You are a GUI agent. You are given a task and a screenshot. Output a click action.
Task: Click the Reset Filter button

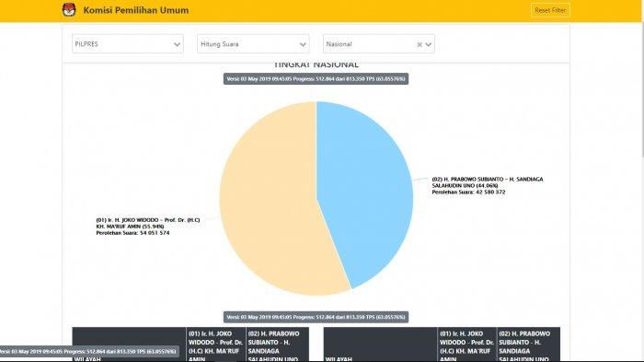click(550, 10)
